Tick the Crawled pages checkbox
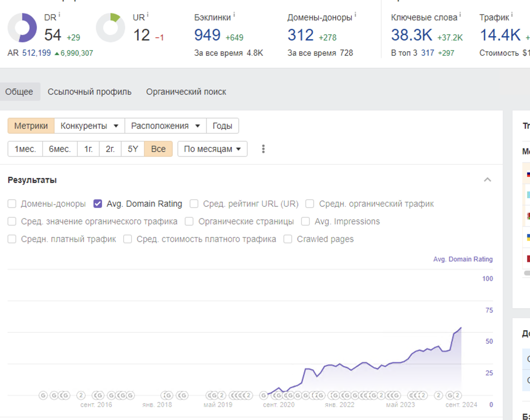The width and height of the screenshot is (530, 420). [x=288, y=239]
